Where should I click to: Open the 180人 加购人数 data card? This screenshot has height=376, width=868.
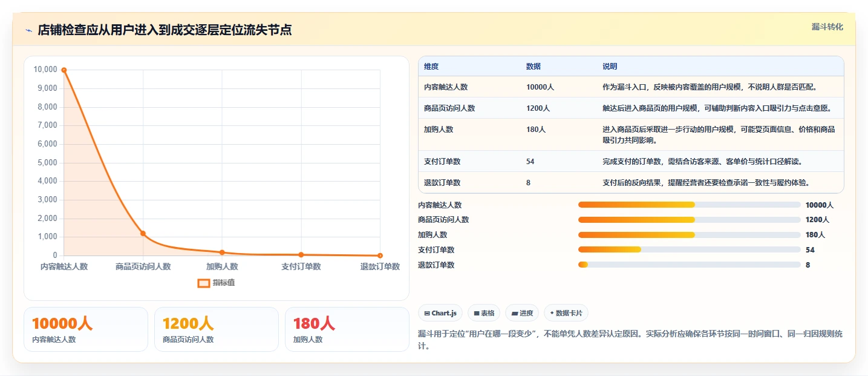pyautogui.click(x=347, y=329)
